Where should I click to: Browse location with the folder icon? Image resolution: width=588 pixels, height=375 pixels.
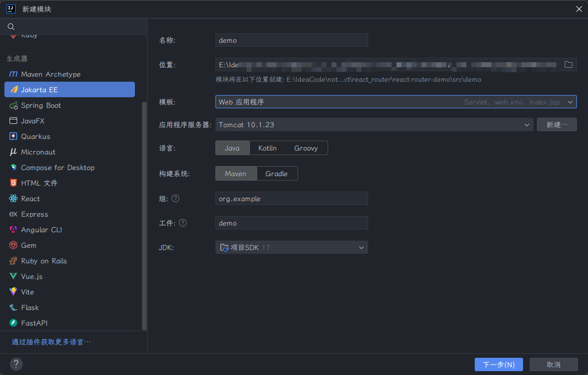(x=569, y=64)
